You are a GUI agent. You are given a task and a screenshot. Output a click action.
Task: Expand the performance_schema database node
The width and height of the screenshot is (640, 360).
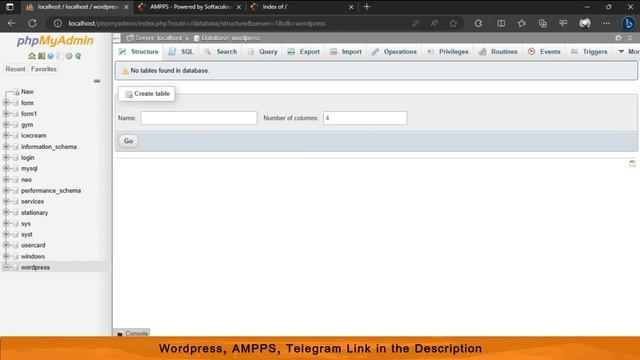click(6, 191)
